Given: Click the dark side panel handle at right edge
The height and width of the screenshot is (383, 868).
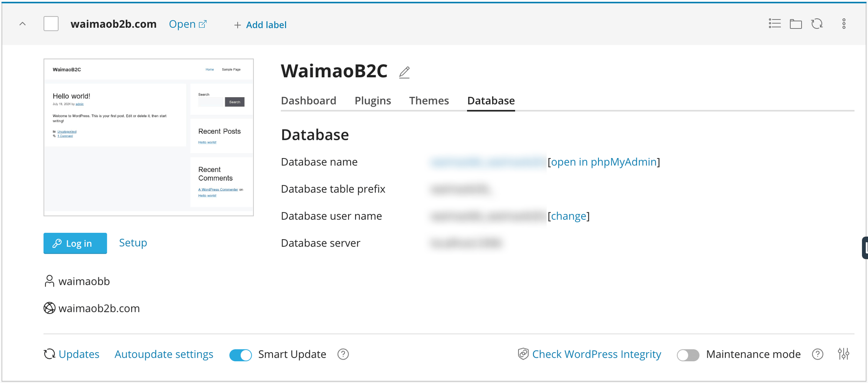Looking at the screenshot, I should (x=865, y=248).
